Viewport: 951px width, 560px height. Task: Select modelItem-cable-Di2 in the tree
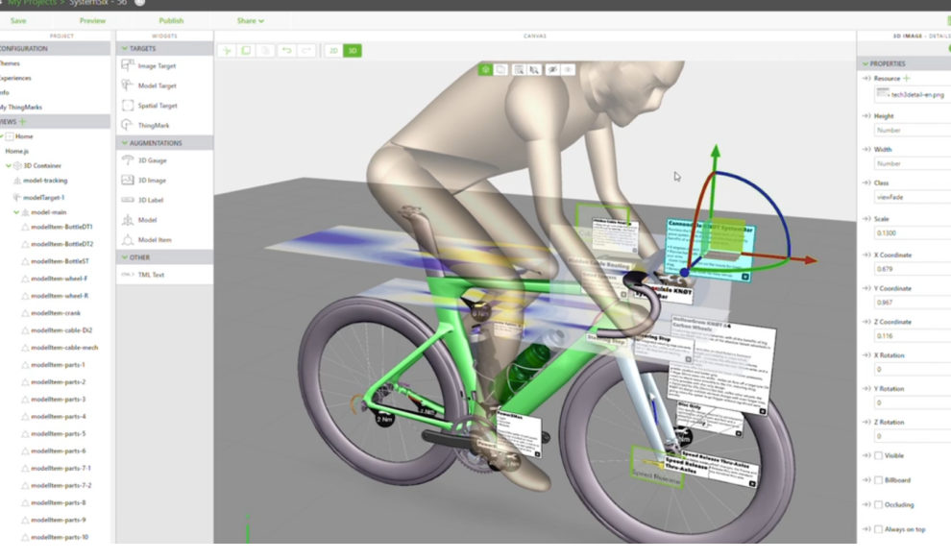tap(61, 330)
